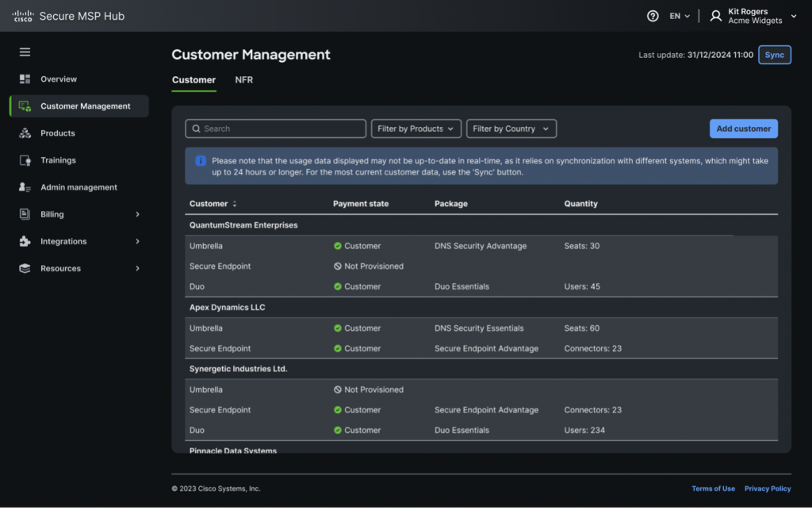Click into the customer Search field

[276, 128]
